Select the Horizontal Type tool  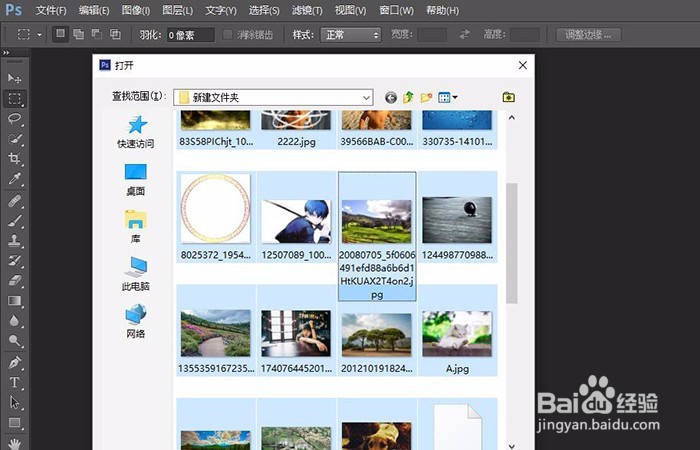tap(15, 383)
